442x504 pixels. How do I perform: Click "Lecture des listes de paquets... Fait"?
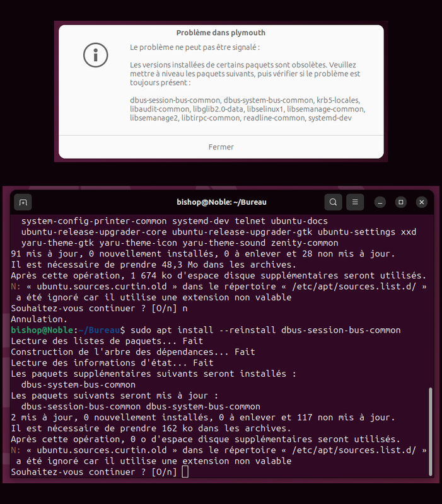(107, 341)
